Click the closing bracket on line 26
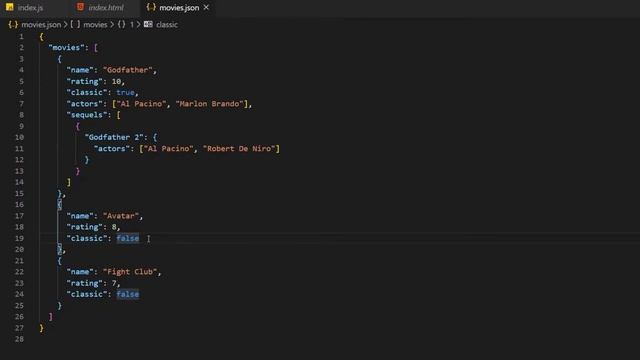 [x=51, y=317]
